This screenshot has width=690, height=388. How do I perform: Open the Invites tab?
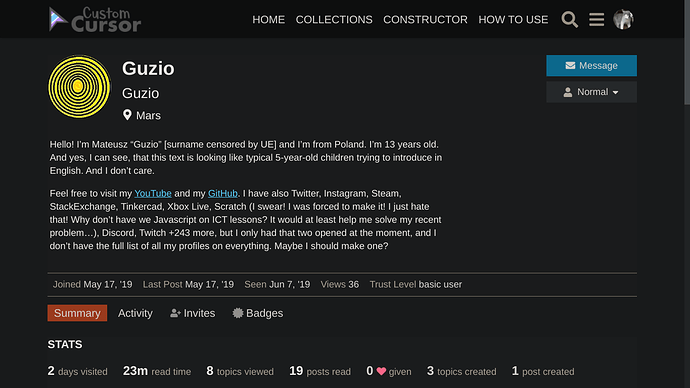[193, 313]
